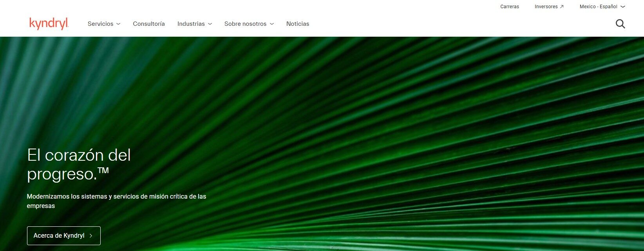Click the external arrow icon beside Inversores
The image size is (644, 251).
(x=562, y=7)
